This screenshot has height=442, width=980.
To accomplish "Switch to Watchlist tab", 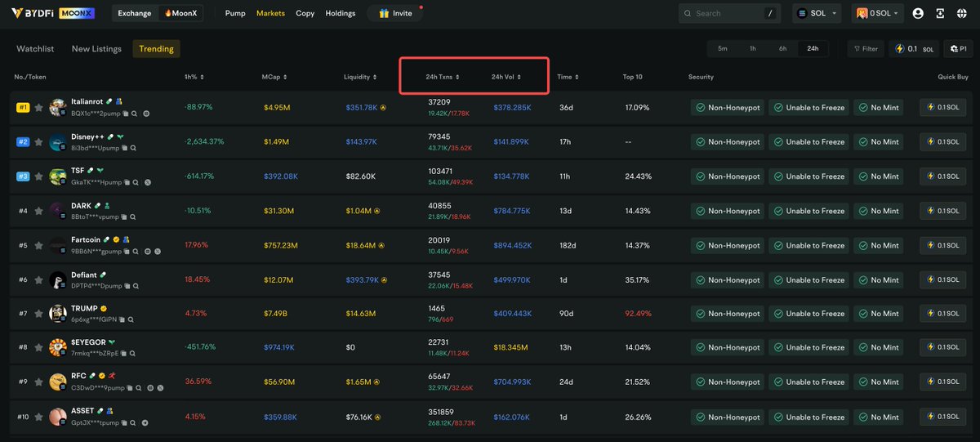I will pos(35,49).
